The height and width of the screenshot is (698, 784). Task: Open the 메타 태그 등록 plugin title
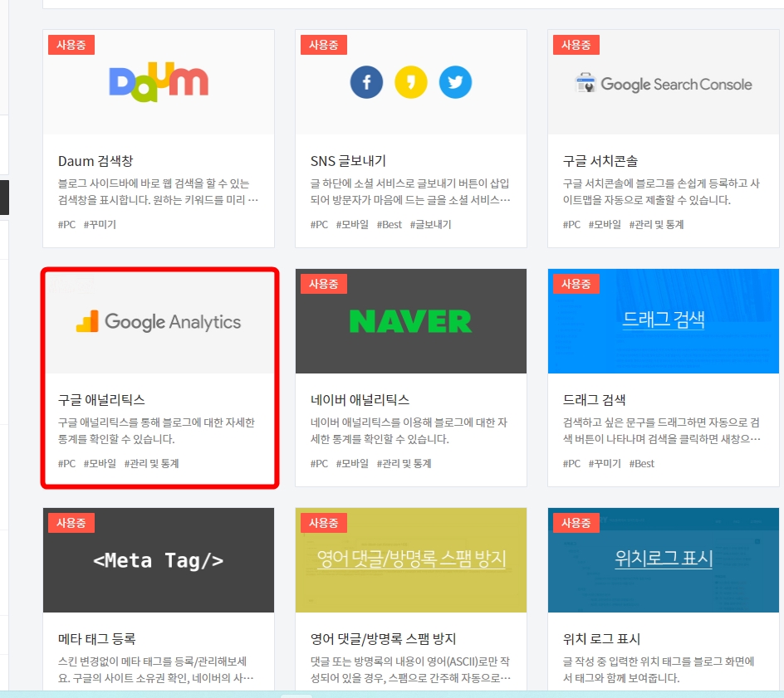point(97,638)
